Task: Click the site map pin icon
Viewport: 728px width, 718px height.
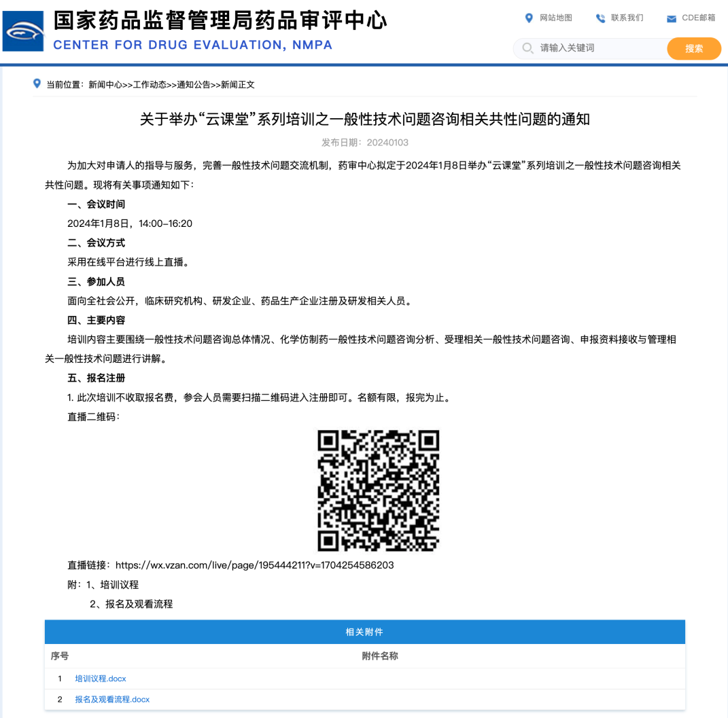Action: click(x=528, y=18)
